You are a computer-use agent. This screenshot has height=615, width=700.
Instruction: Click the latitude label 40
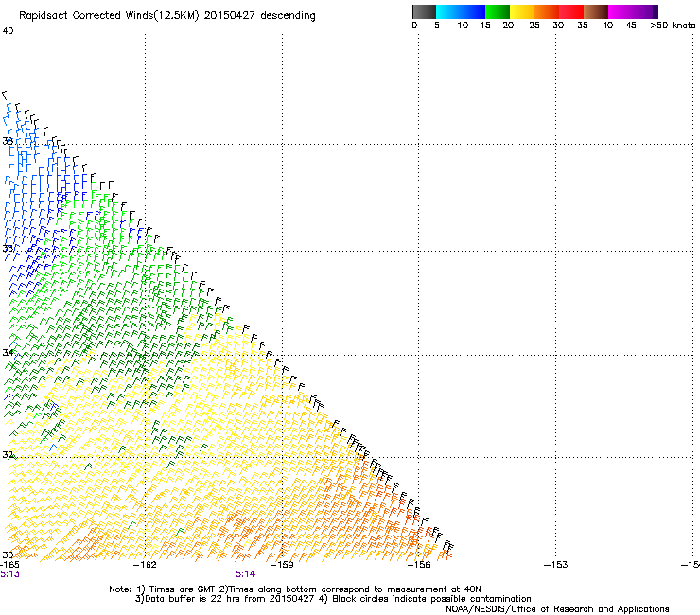[x=8, y=31]
